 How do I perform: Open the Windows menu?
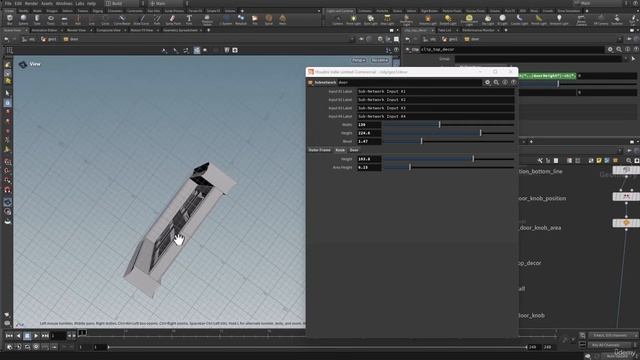click(x=64, y=3)
